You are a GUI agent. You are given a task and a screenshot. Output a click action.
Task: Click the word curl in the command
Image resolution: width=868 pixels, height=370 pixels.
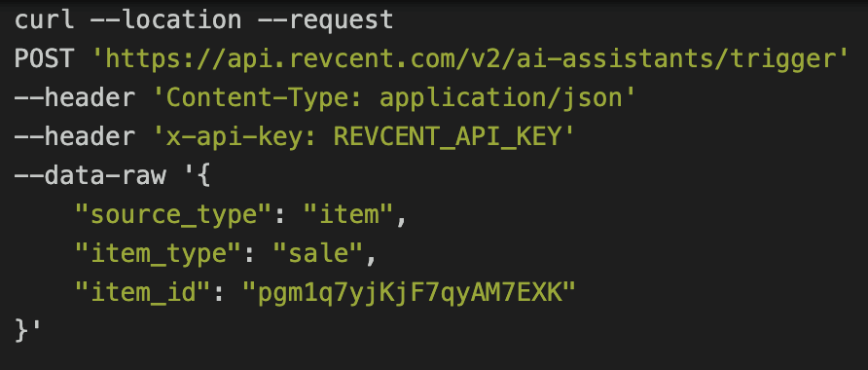point(44,20)
